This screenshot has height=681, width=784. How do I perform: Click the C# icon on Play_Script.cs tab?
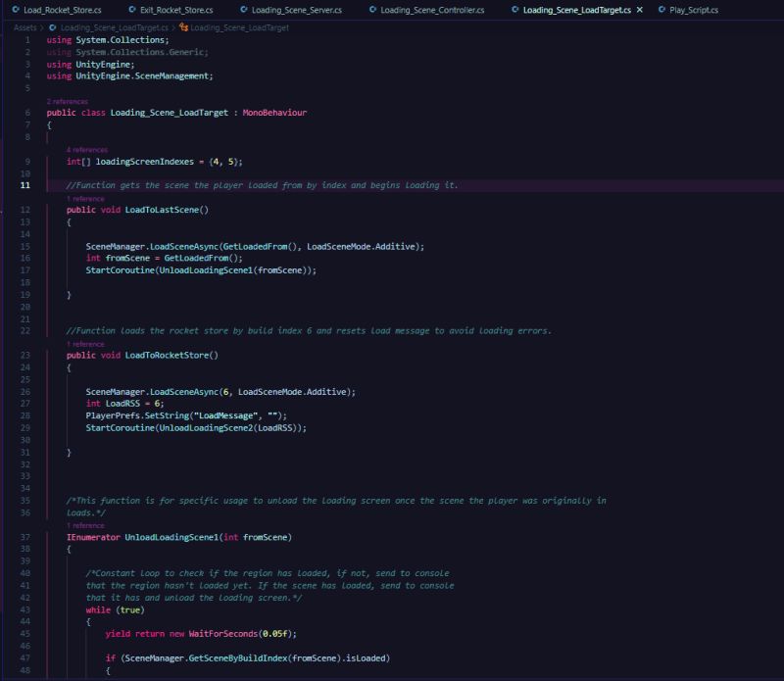coord(662,9)
